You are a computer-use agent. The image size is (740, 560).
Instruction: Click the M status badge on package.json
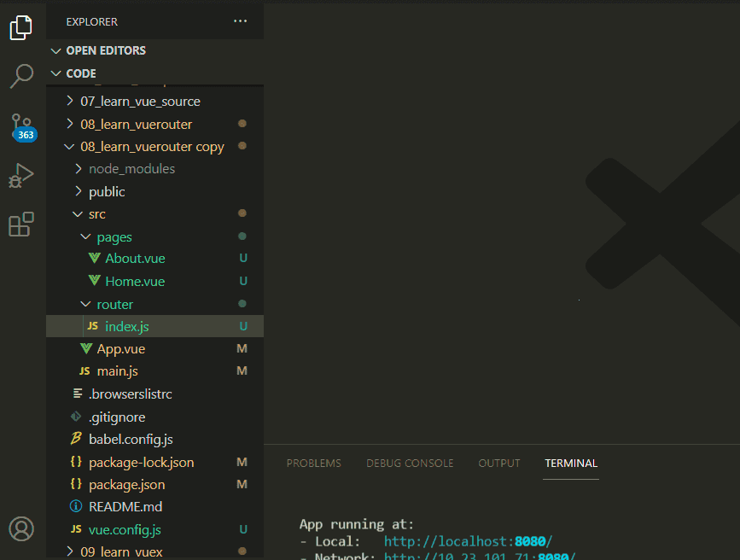(x=242, y=484)
